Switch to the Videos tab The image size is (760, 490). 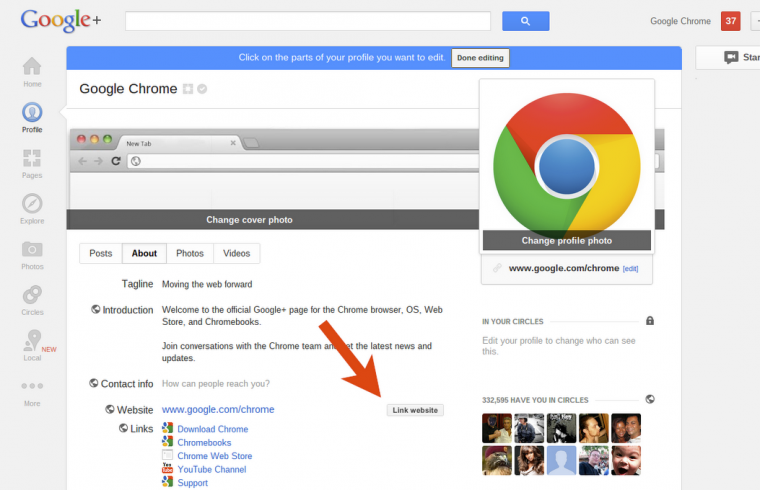(x=237, y=253)
